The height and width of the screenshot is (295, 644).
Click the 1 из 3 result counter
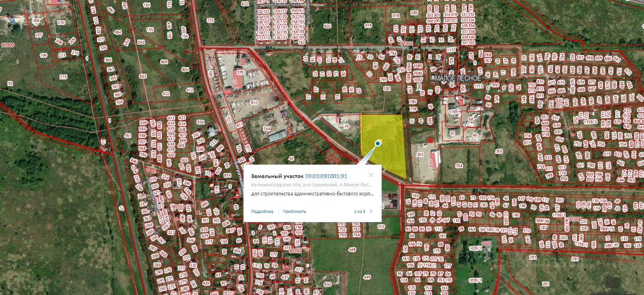359,211
